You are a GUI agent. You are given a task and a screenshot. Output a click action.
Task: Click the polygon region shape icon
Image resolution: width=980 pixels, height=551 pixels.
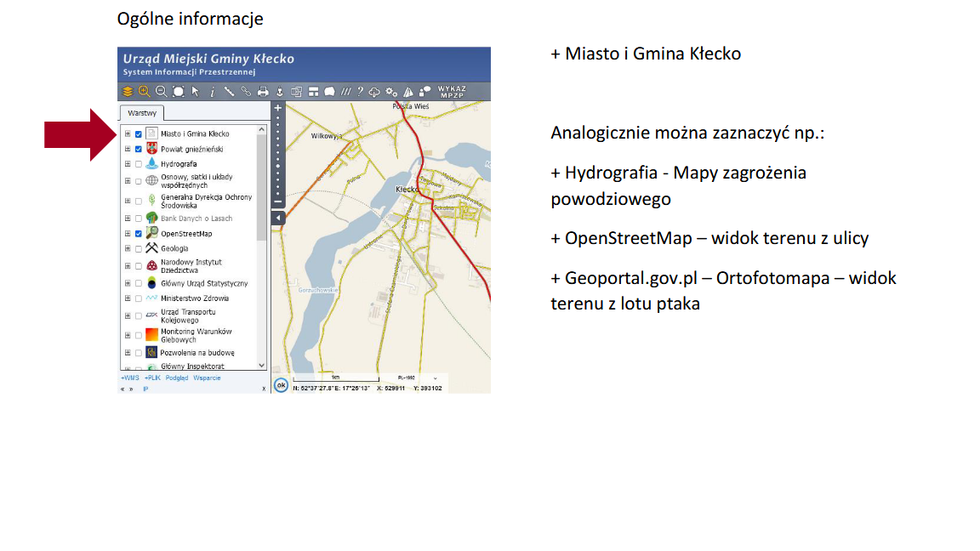point(329,92)
